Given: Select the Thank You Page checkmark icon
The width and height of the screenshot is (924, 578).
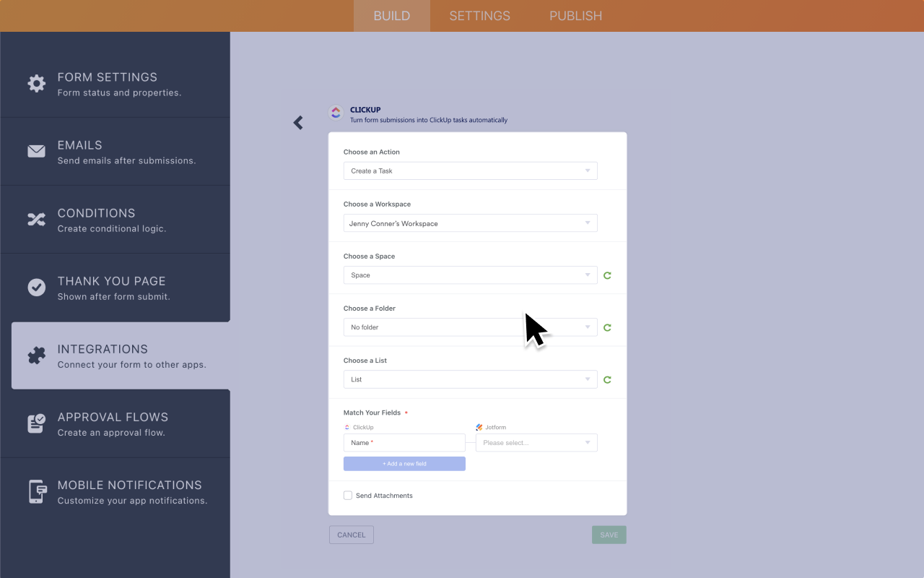Looking at the screenshot, I should (36, 287).
